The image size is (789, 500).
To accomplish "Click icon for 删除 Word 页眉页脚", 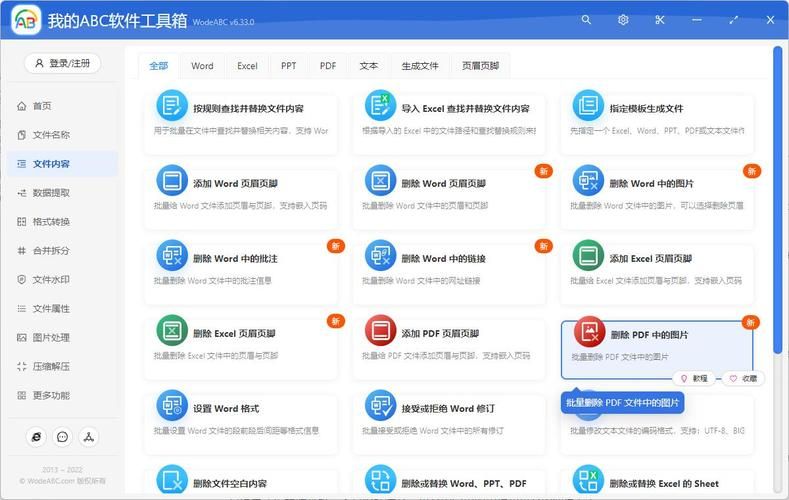I will coord(380,181).
